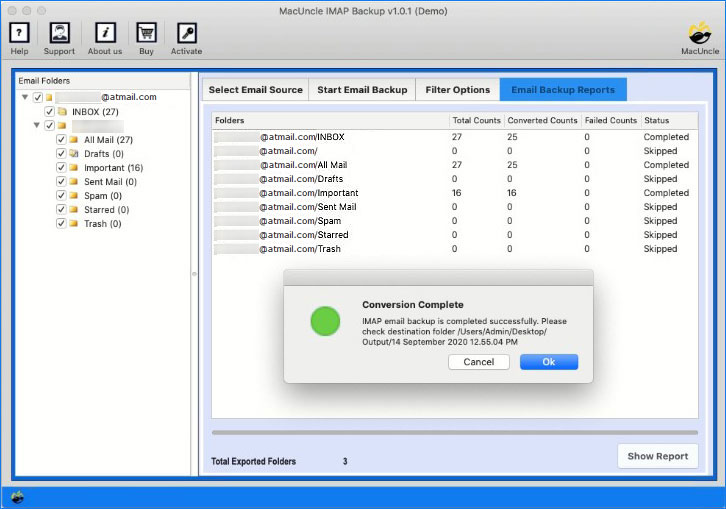
Task: Click the Skipped status in the Trash row
Action: 660,249
